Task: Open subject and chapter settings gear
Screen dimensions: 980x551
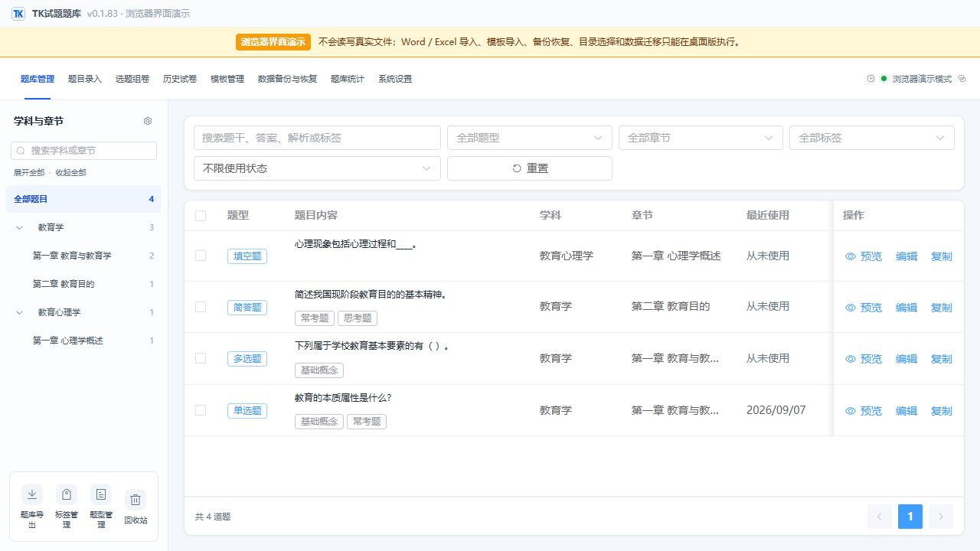Action: [x=148, y=121]
